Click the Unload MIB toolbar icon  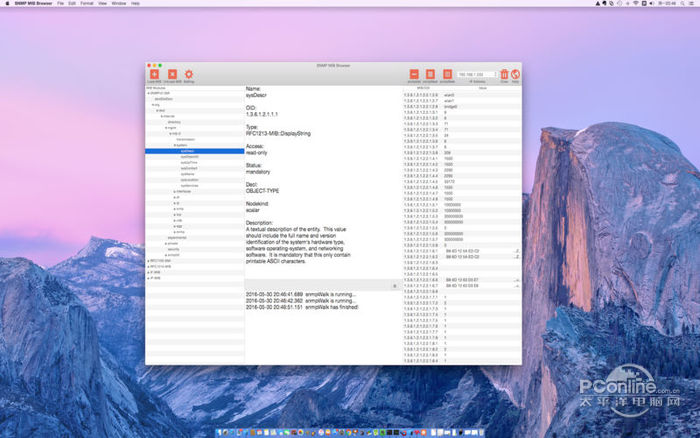tap(172, 74)
